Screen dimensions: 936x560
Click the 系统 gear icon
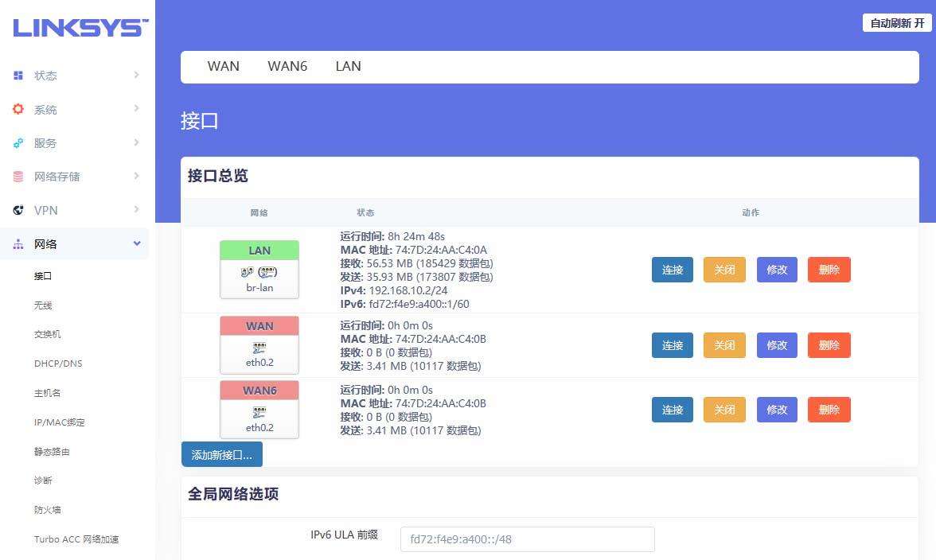click(x=18, y=109)
